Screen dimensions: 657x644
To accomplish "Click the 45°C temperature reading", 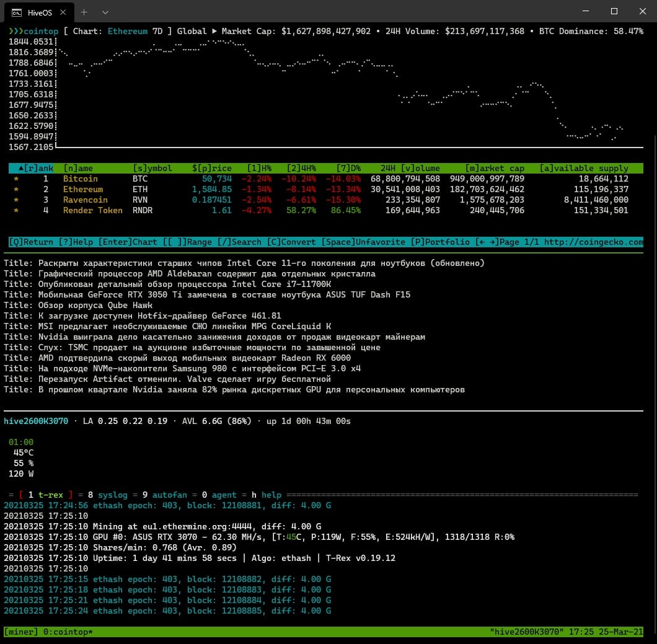I will [x=24, y=452].
